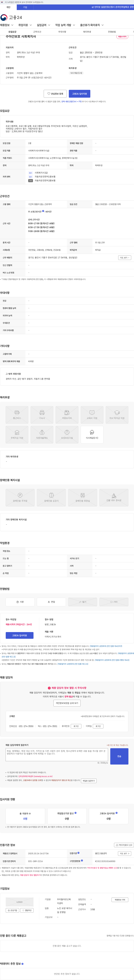Jump to the 전형방법 section tab
134x980 pixels.
point(112,32)
